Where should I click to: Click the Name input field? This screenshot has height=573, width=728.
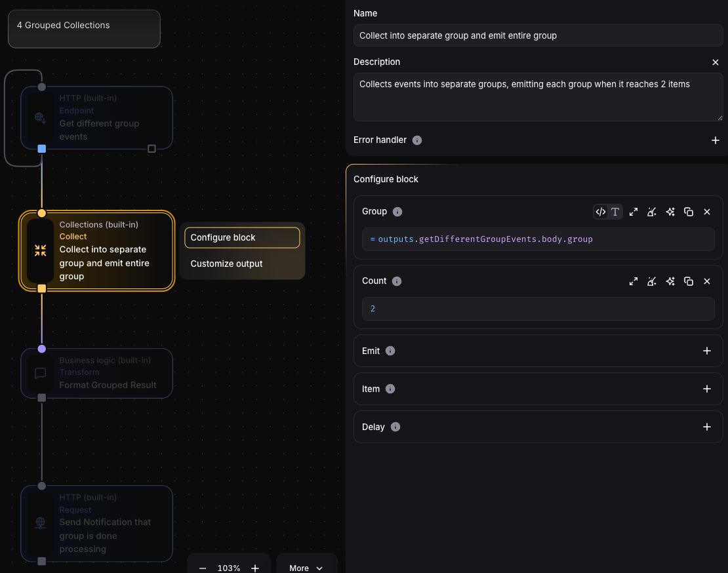tap(538, 35)
